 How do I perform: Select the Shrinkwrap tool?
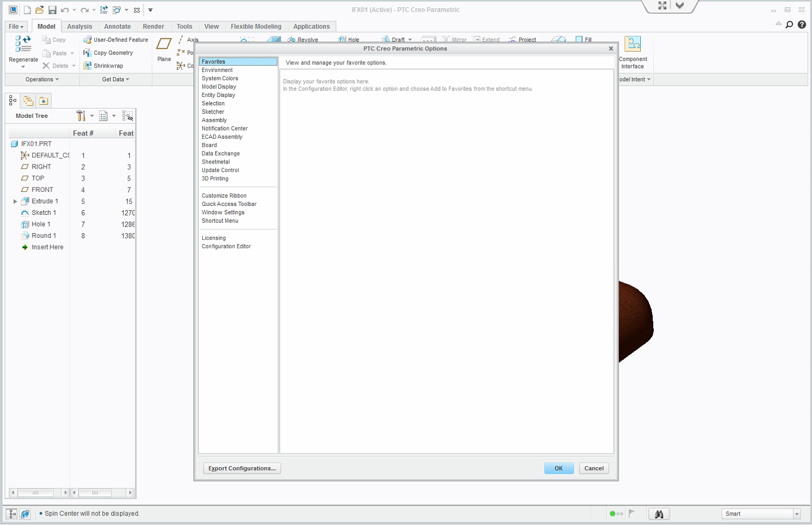pos(104,66)
